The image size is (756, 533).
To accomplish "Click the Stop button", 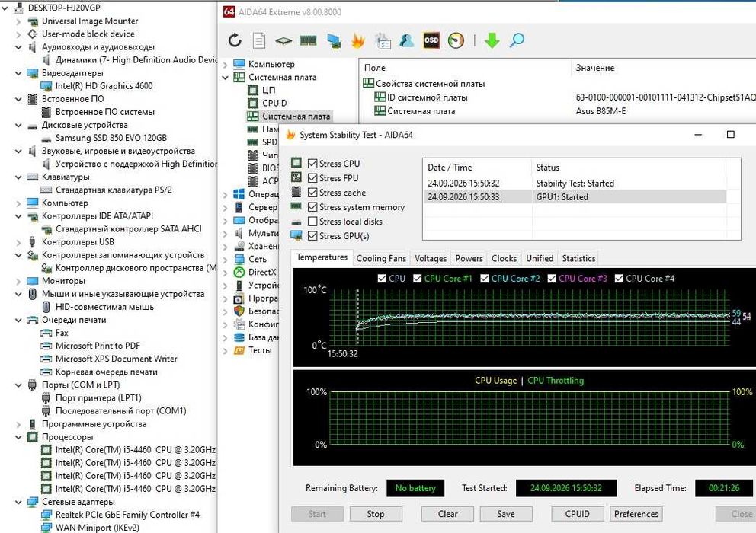I will [x=376, y=514].
